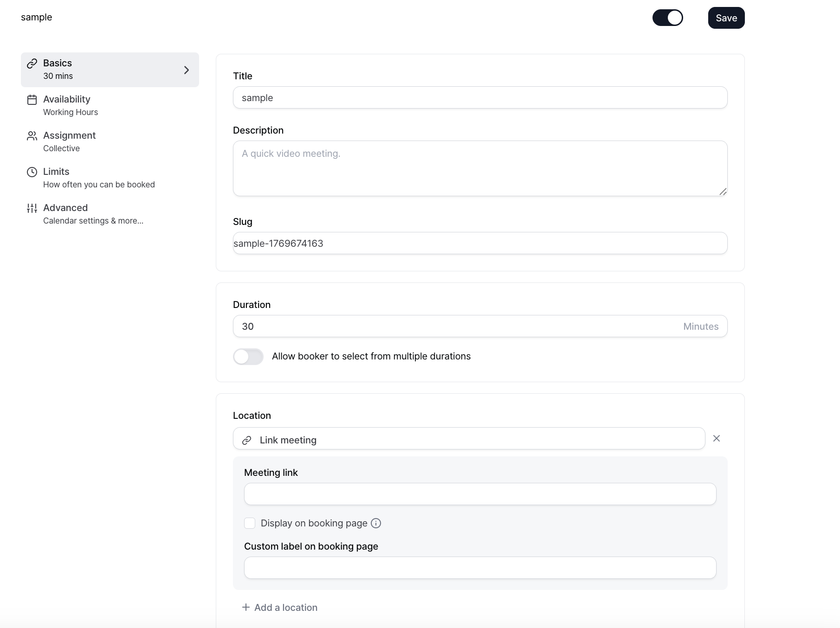Enable Allow booker to select from multiple durations
840x628 pixels.
[248, 356]
